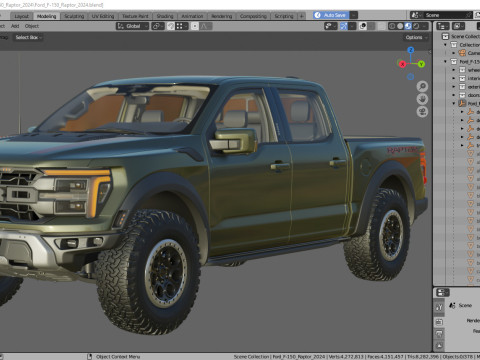
Task: Open the Options dropdown in tool settings
Action: point(416,37)
